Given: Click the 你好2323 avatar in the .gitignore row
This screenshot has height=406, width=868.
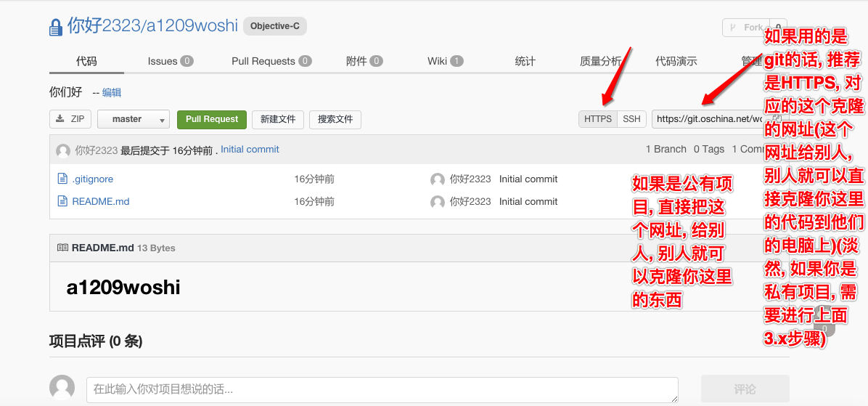Looking at the screenshot, I should [438, 179].
